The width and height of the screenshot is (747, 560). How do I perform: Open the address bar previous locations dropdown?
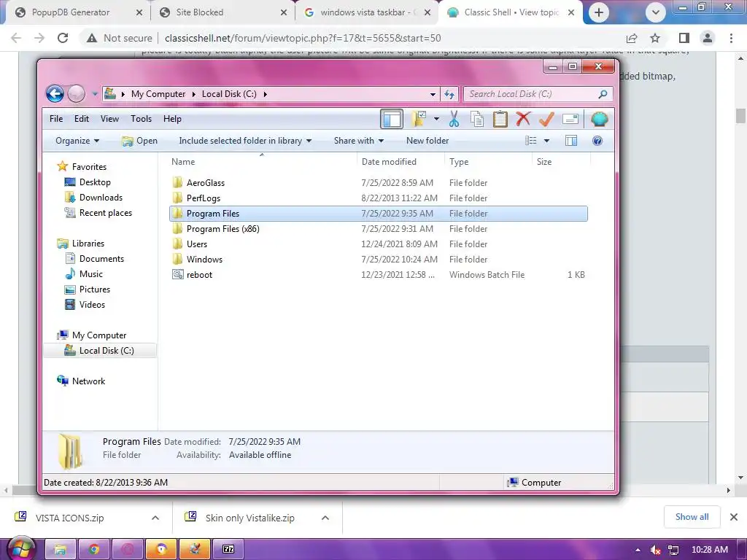[433, 94]
